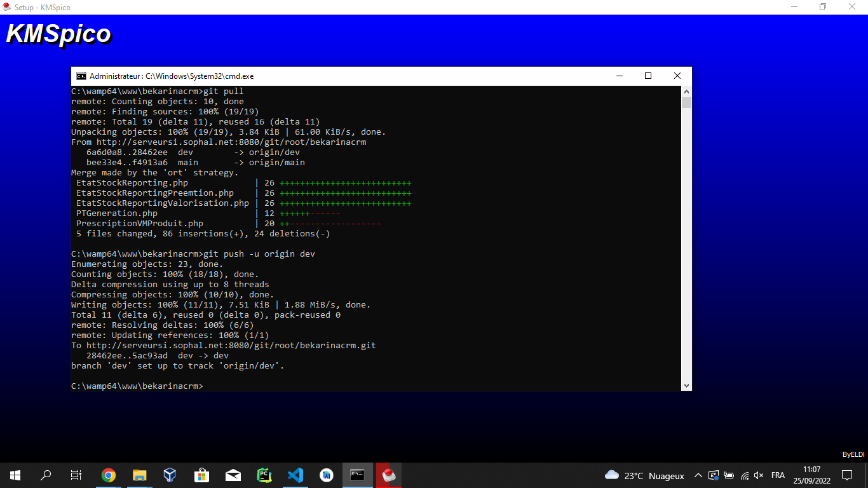This screenshot has height=488, width=868.
Task: Click the cmd.exe icon in the taskbar
Action: (358, 475)
